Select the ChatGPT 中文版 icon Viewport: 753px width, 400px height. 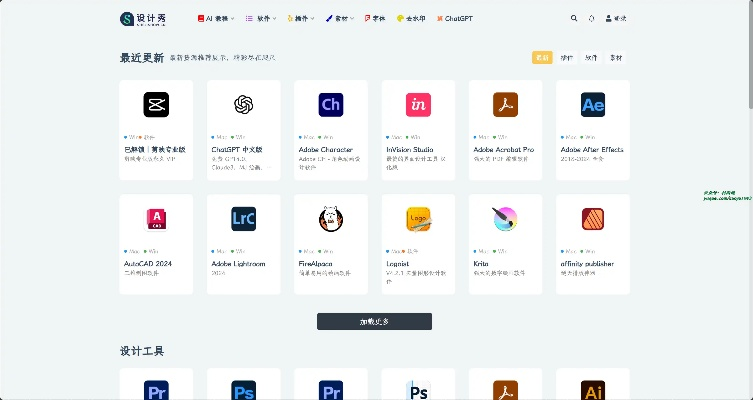click(243, 104)
